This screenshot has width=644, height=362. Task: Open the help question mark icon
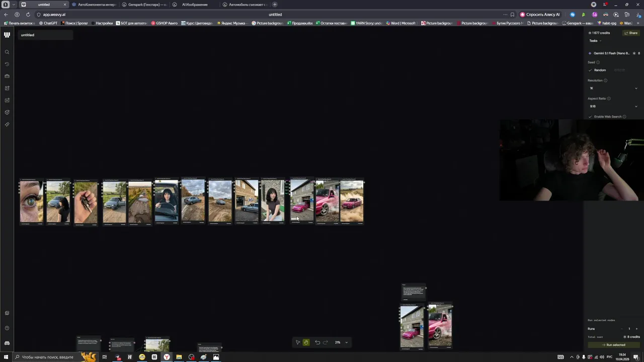point(7,328)
